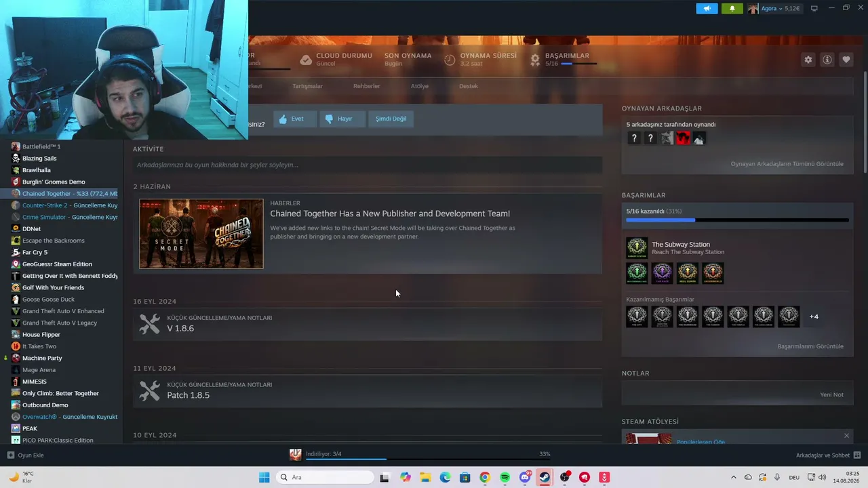Select Chained Together in the game list
The image size is (868, 488).
point(61,194)
